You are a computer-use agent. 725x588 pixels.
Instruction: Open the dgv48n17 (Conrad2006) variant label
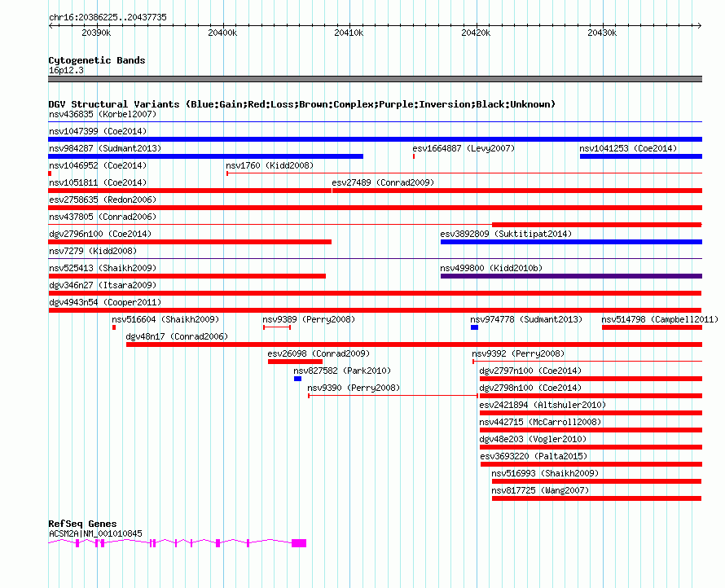177,336
